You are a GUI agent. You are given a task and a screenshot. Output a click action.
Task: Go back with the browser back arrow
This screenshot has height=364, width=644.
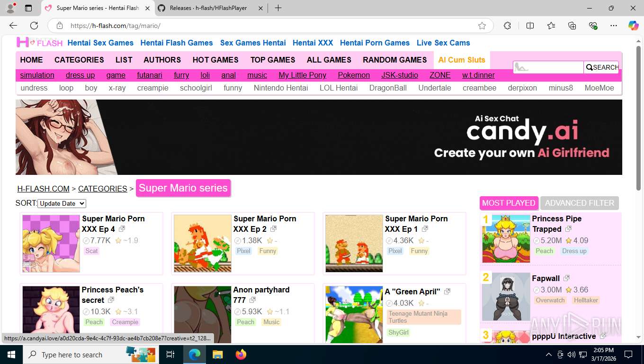[x=13, y=26]
